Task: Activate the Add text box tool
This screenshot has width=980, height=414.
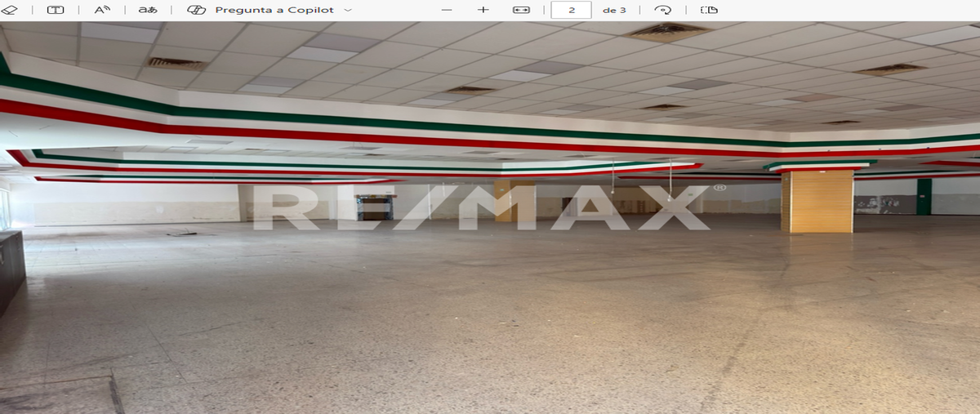Action: tap(56, 10)
